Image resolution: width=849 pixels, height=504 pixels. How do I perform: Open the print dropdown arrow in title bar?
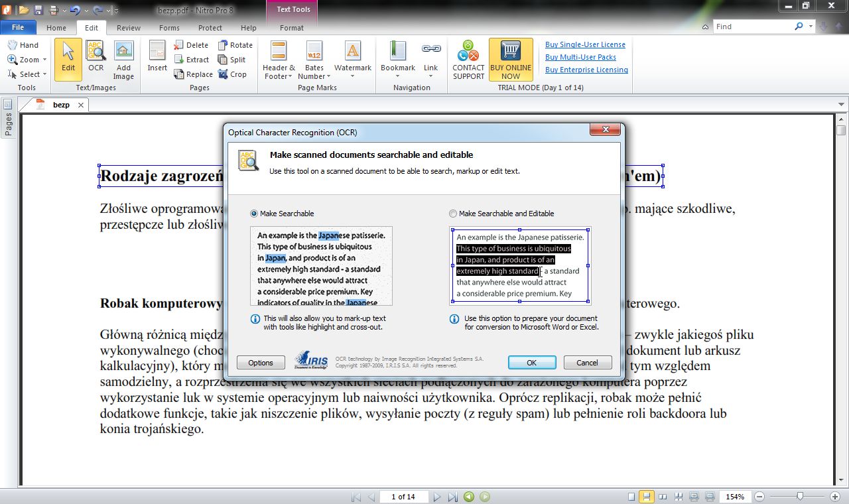coord(63,11)
